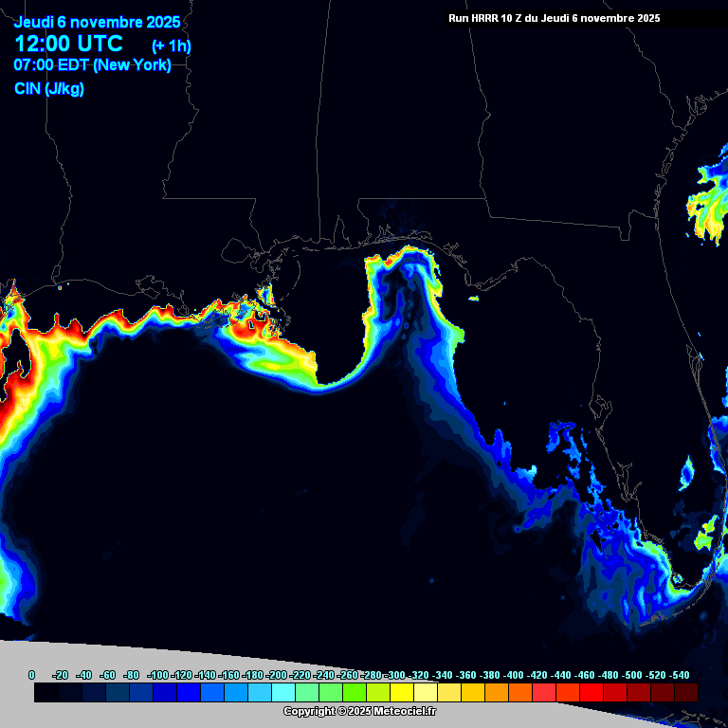728x728 pixels.
Task: Click the '0' legend value label
Action: (x=31, y=675)
